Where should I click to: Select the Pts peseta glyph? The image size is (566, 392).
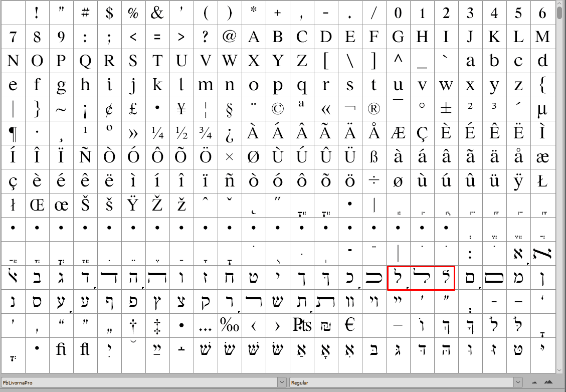click(302, 326)
